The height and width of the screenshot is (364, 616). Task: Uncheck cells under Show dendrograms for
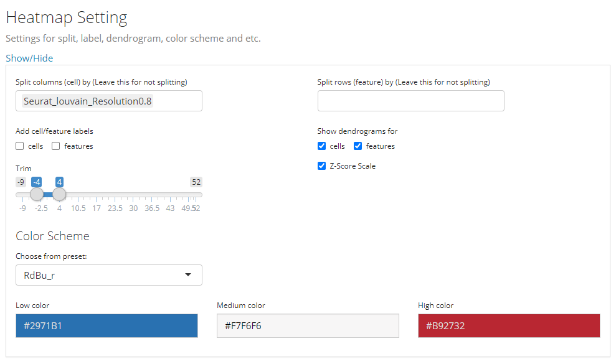(321, 146)
